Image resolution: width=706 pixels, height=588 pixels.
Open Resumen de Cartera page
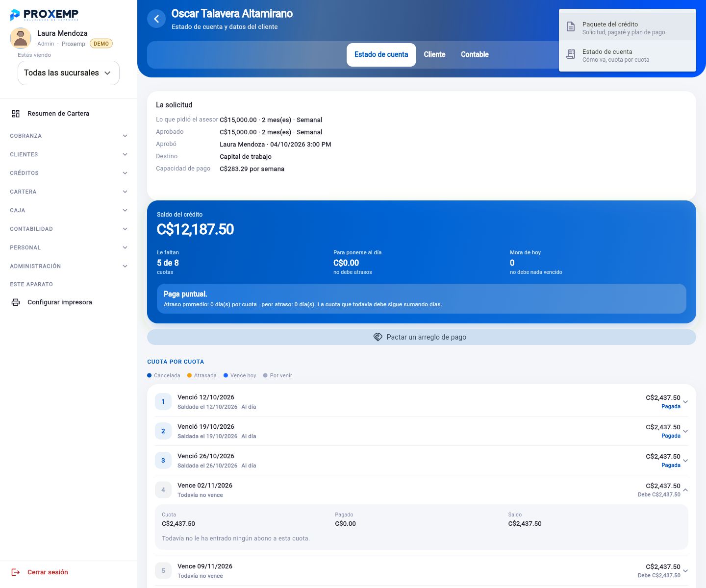coord(69,114)
